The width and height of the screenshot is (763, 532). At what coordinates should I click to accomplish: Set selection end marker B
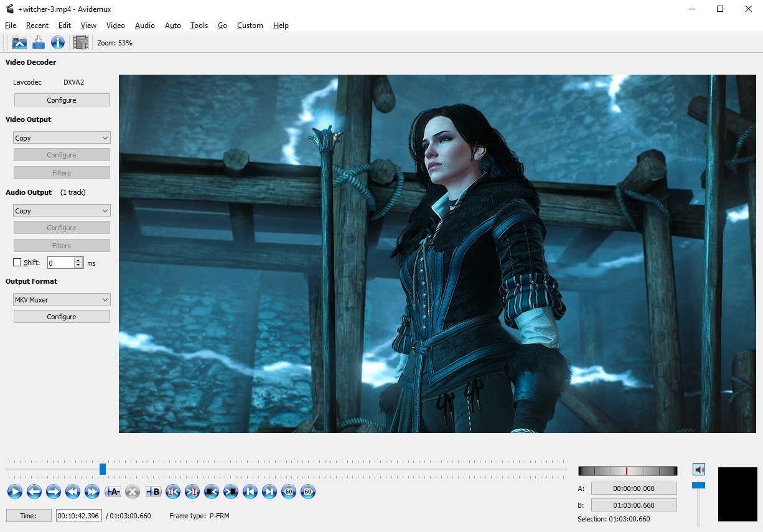pos(153,492)
